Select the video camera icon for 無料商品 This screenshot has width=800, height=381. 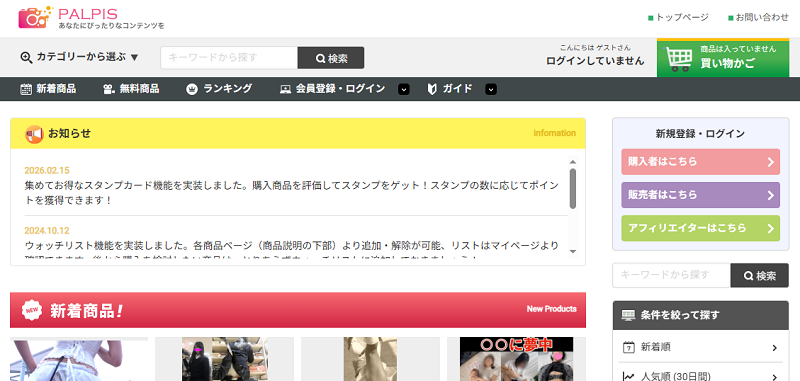(109, 89)
